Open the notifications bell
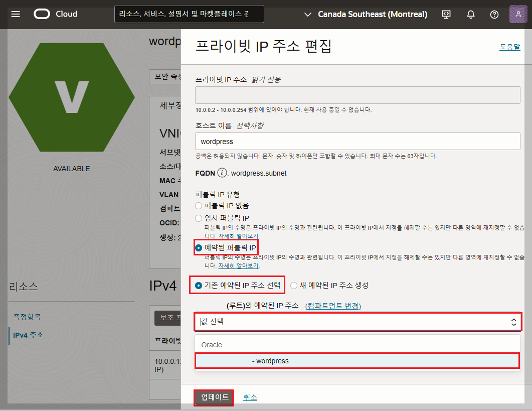This screenshot has width=532, height=411. point(471,14)
